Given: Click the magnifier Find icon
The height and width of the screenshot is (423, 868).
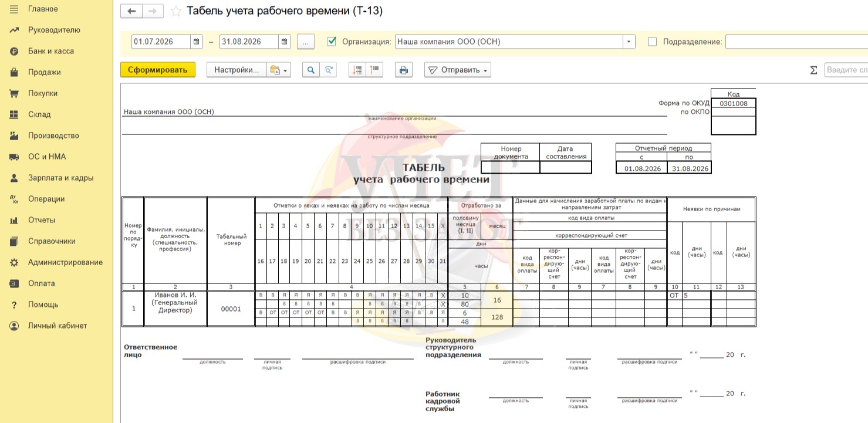Looking at the screenshot, I should [x=311, y=70].
